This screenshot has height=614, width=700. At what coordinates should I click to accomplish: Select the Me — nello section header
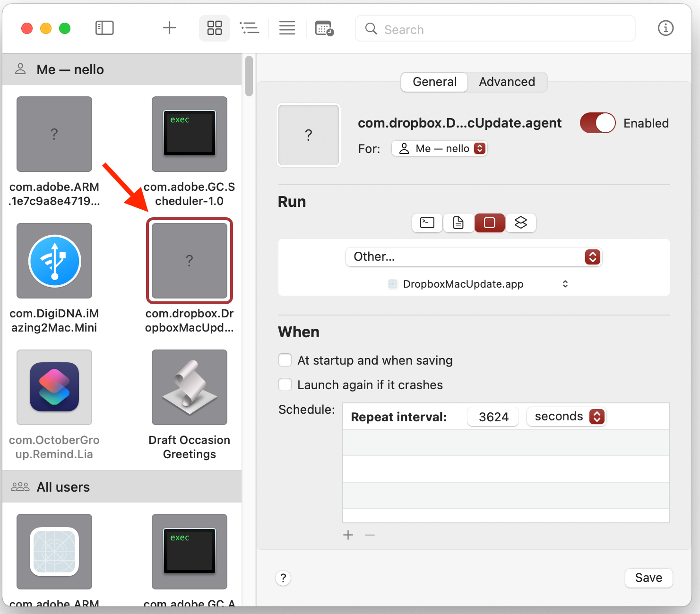[x=122, y=69]
